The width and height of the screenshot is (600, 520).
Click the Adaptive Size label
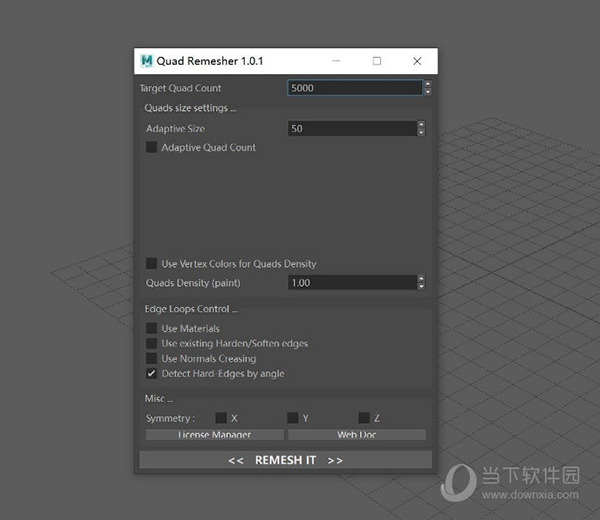pyautogui.click(x=175, y=129)
